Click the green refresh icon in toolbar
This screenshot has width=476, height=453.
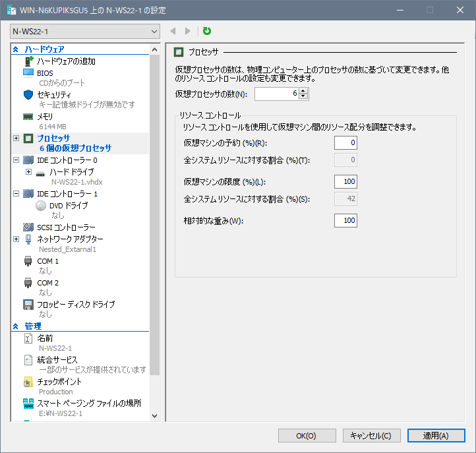click(x=207, y=31)
